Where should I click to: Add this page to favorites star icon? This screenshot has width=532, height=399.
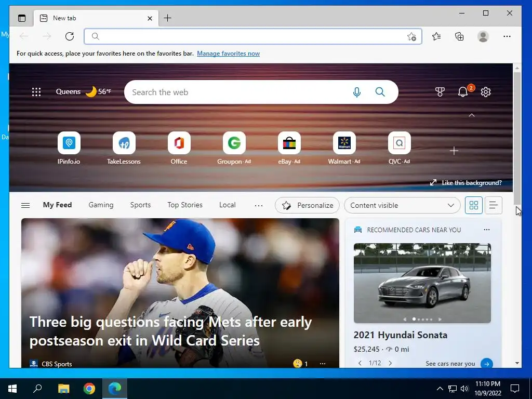pos(411,37)
